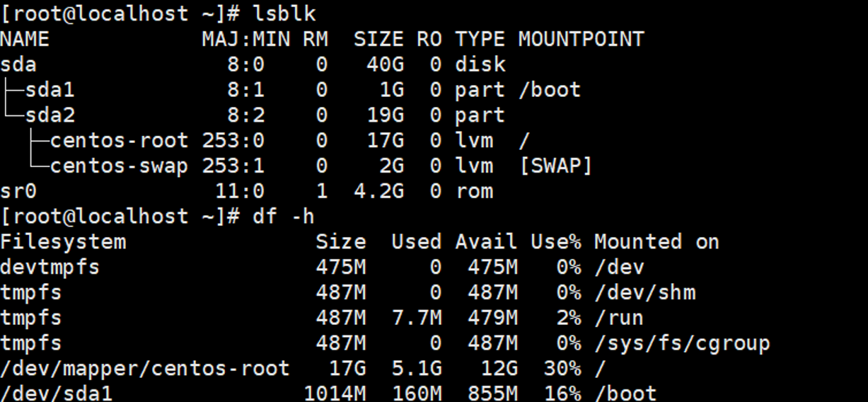
Task: Click the MOUNTPOINT column header
Action: click(581, 39)
